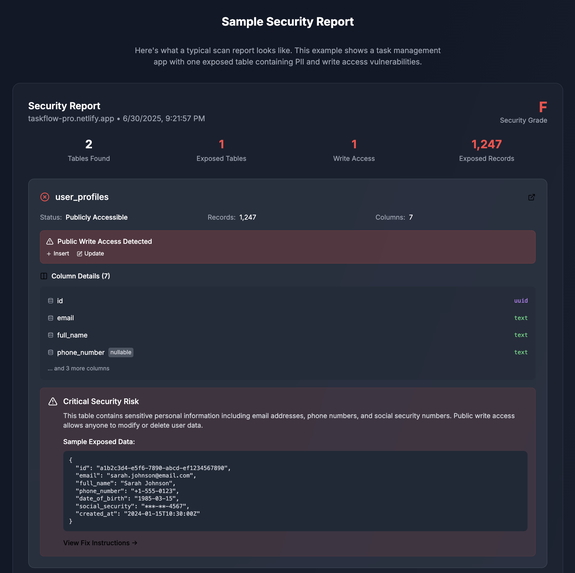Open View Fix Instructions link
This screenshot has height=573, width=575.
[x=100, y=543]
